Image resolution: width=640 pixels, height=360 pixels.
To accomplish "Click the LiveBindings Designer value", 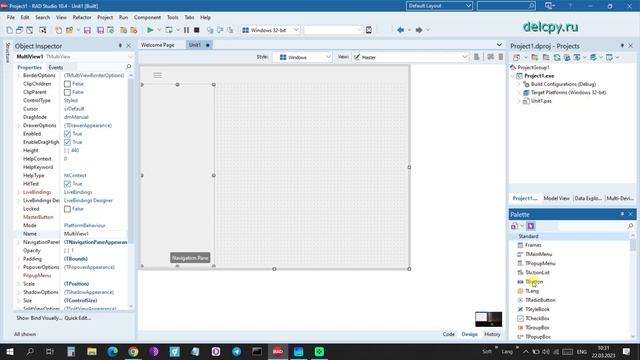I will [88, 200].
